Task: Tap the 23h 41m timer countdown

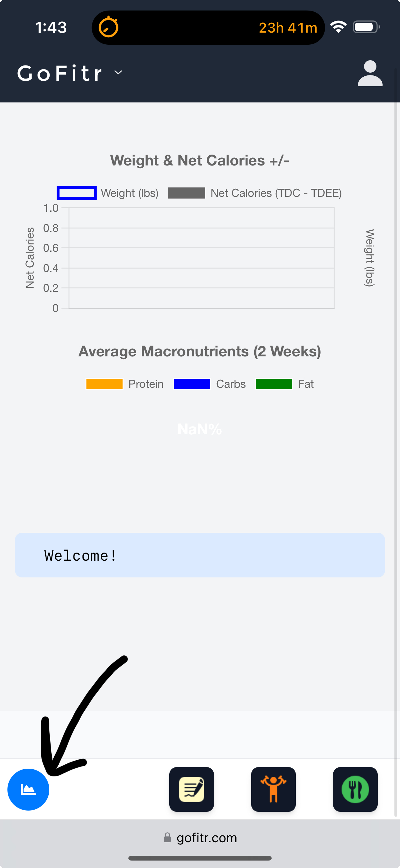Action: click(288, 28)
